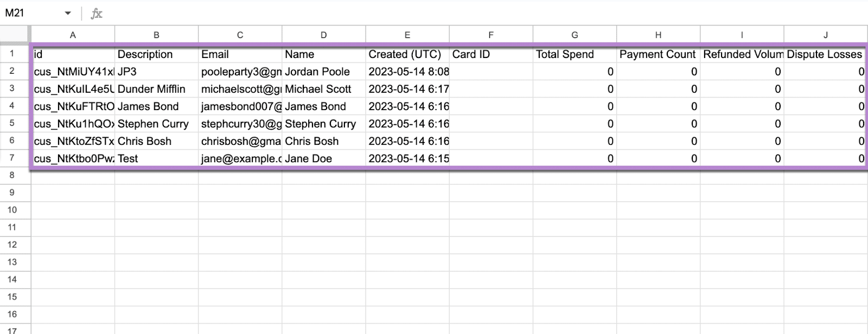868x334 pixels.
Task: Click the formula bar input area
Action: point(434,13)
